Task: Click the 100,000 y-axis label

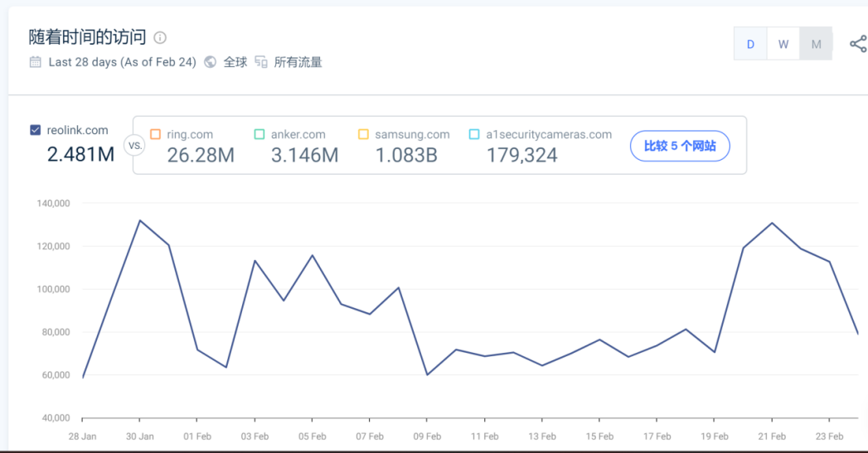Action: (x=53, y=289)
